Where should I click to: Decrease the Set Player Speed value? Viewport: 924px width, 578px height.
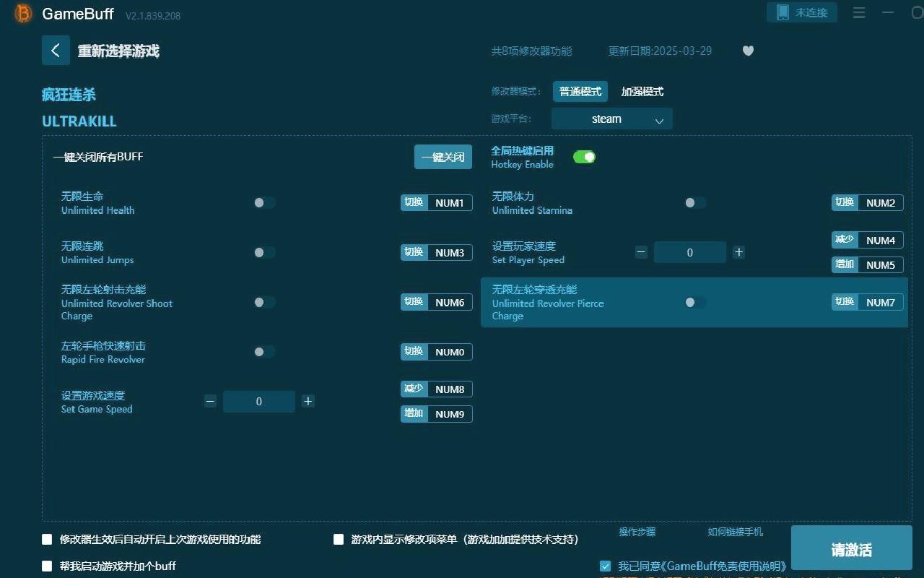pyautogui.click(x=641, y=252)
